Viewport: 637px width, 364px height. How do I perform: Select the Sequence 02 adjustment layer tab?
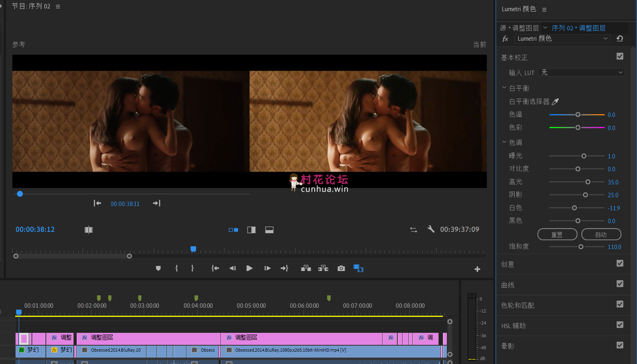(x=579, y=28)
